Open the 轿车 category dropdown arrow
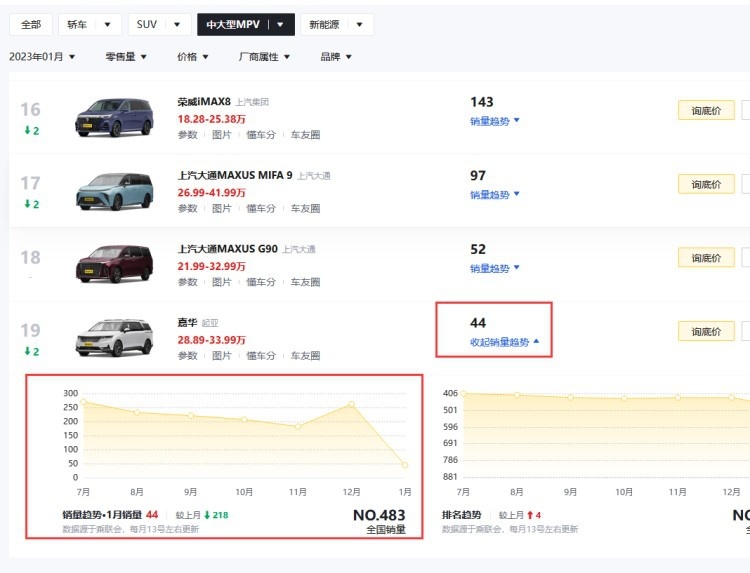This screenshot has height=573, width=750. [x=107, y=24]
